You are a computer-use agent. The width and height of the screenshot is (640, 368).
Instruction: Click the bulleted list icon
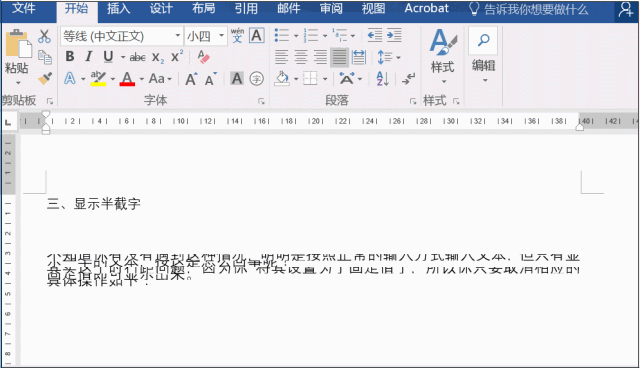pyautogui.click(x=282, y=35)
